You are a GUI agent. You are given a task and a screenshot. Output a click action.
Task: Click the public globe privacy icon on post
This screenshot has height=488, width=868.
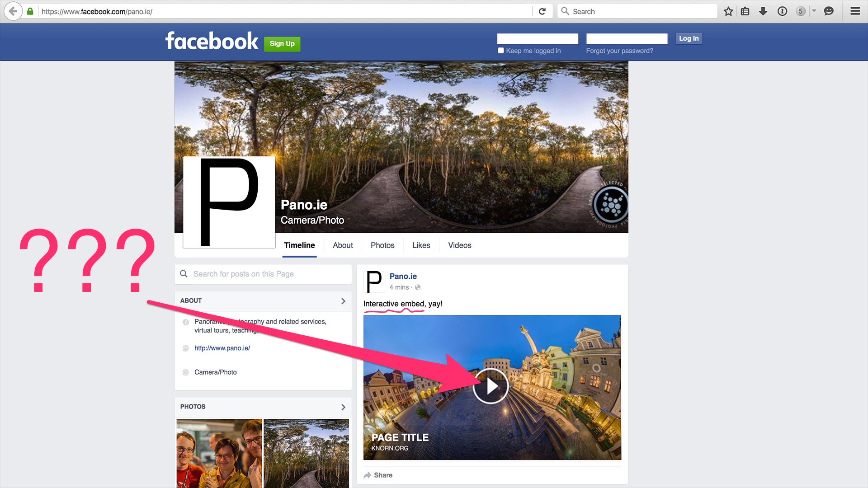(x=418, y=287)
